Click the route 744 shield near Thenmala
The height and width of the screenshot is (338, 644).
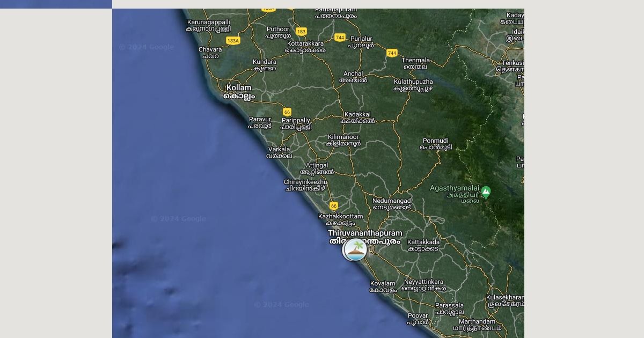coord(392,53)
